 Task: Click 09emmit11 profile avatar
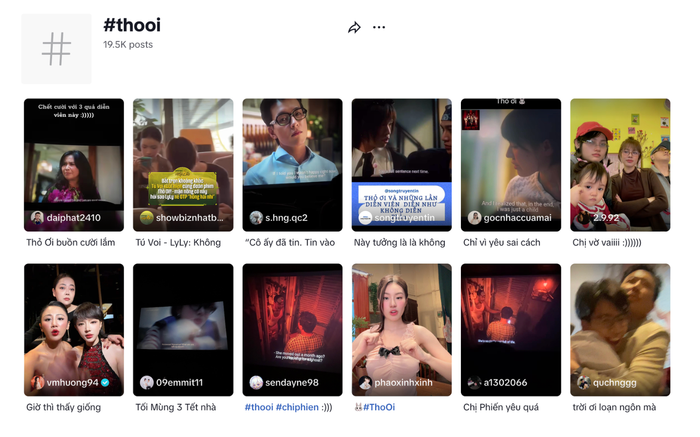click(147, 382)
